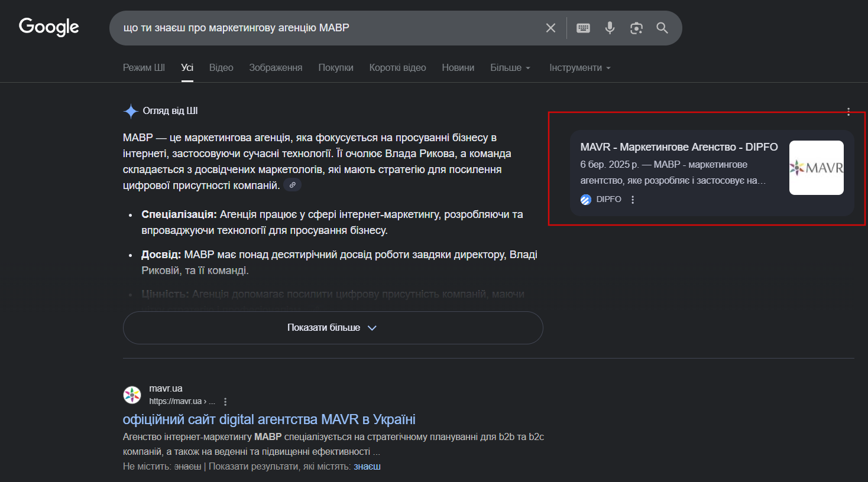This screenshot has width=868, height=482.
Task: Open search by image camera icon
Action: 636,28
